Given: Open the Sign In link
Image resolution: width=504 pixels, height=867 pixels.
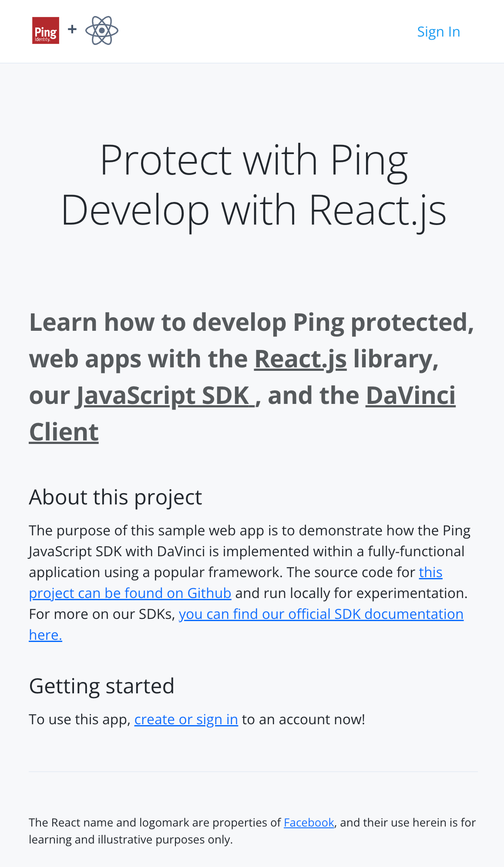Looking at the screenshot, I should [438, 32].
